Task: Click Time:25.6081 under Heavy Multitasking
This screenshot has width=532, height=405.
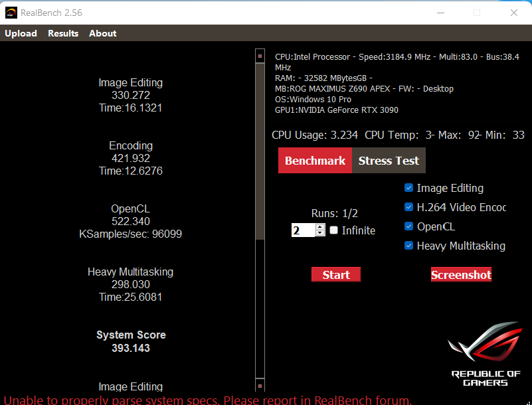Action: pos(131,297)
